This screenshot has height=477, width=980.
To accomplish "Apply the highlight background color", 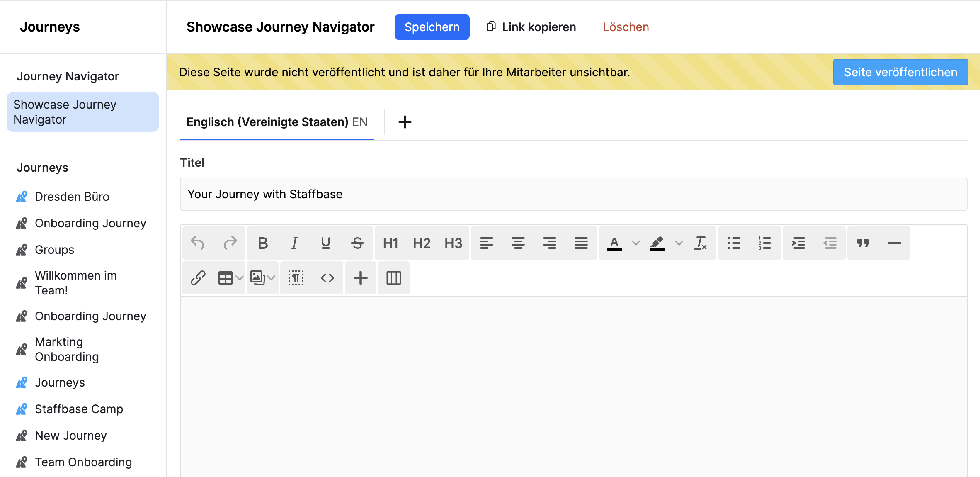I will pyautogui.click(x=657, y=243).
